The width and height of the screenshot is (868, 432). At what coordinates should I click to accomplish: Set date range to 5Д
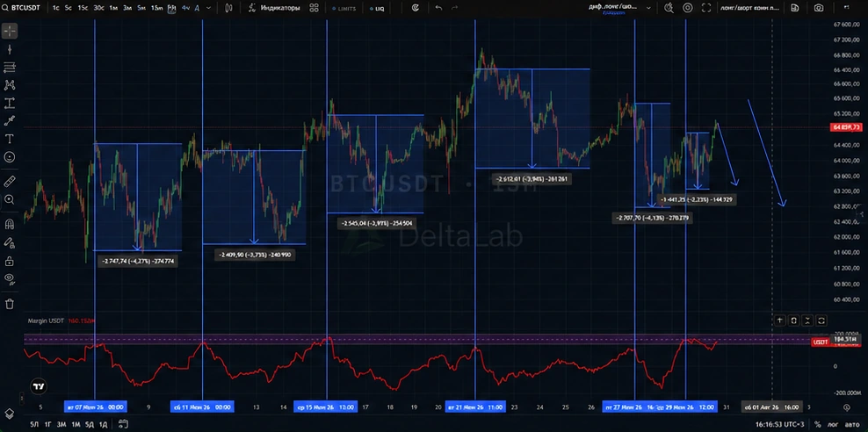[x=89, y=425]
